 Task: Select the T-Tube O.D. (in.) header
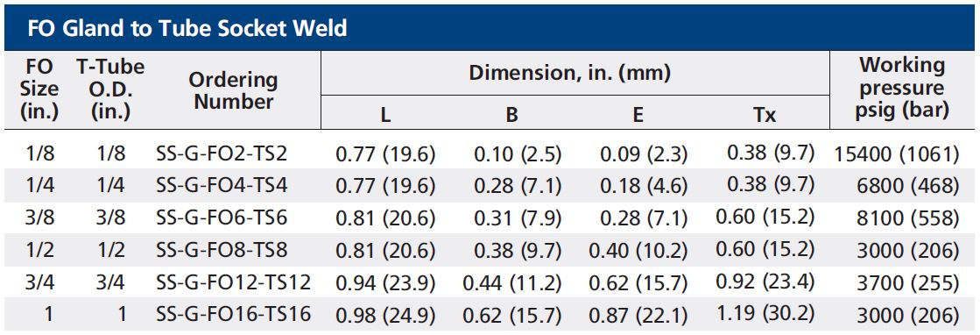click(x=110, y=89)
